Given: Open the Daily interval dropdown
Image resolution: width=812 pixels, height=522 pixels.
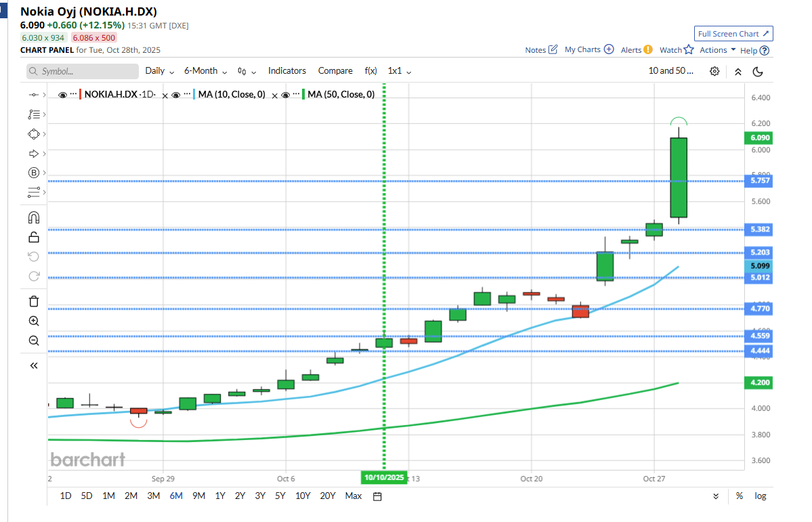Looking at the screenshot, I should (x=160, y=71).
